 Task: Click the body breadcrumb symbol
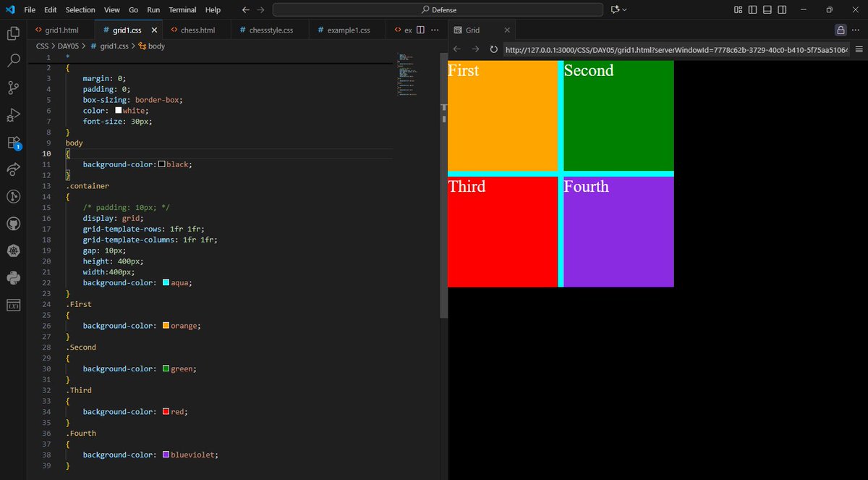pyautogui.click(x=151, y=46)
